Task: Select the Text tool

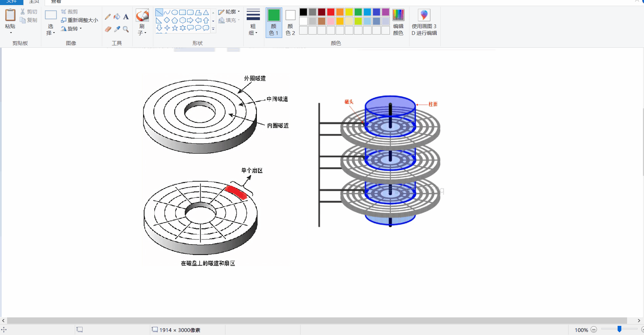Action: [126, 17]
